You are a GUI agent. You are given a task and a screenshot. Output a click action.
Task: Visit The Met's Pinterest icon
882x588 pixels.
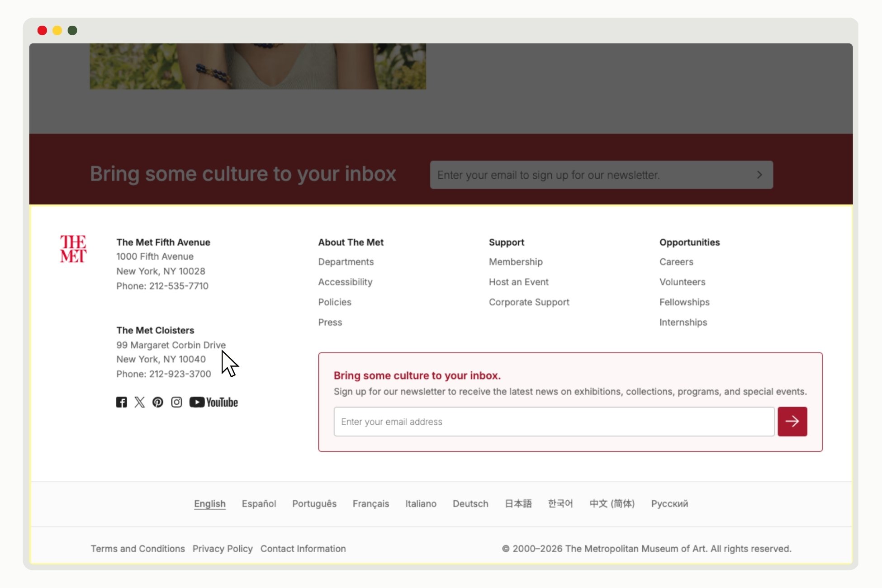coord(158,402)
